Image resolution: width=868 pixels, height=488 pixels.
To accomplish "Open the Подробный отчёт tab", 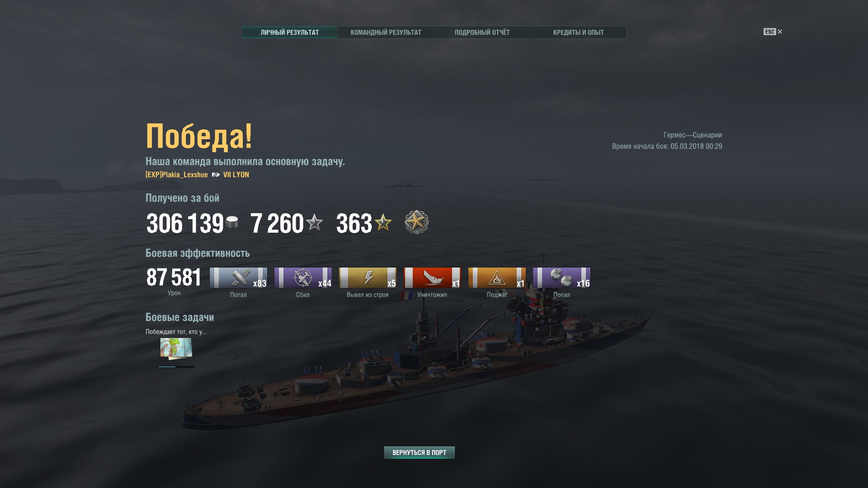I will pos(482,33).
